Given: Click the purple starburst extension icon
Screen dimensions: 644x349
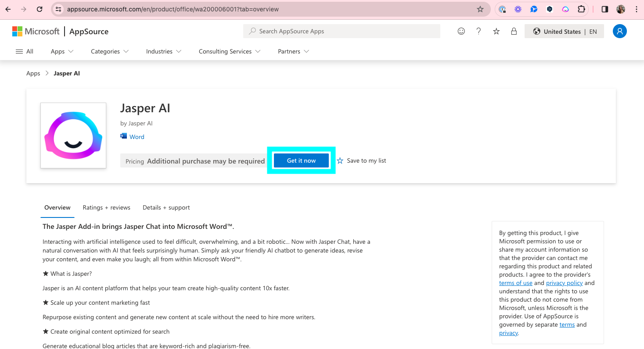Looking at the screenshot, I should (518, 9).
